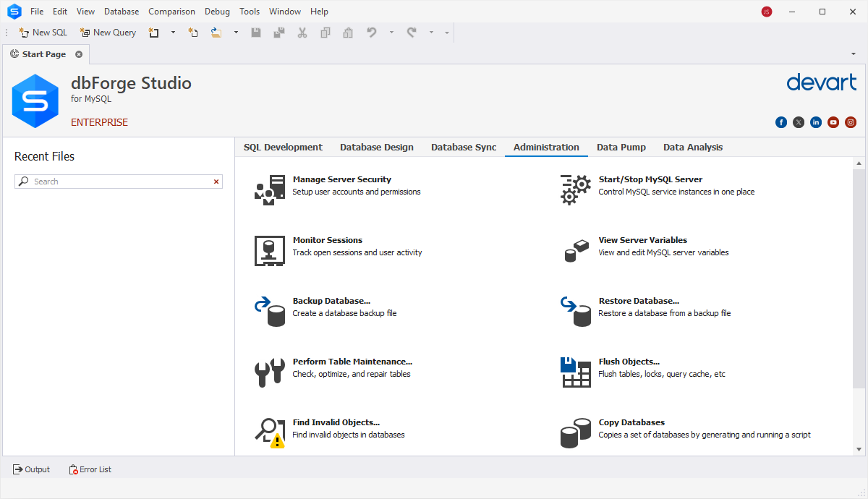Click the Restore Database icon
This screenshot has height=499, width=868.
click(576, 311)
